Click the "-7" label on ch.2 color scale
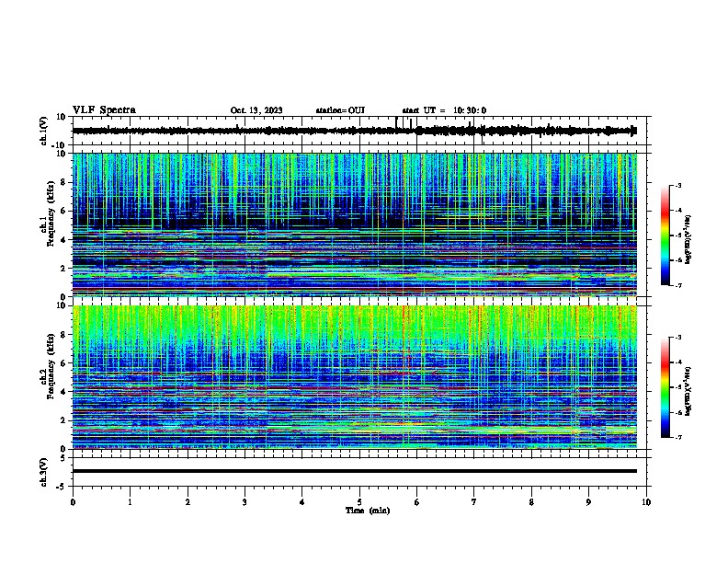Viewport: 728px width, 563px height. point(677,437)
